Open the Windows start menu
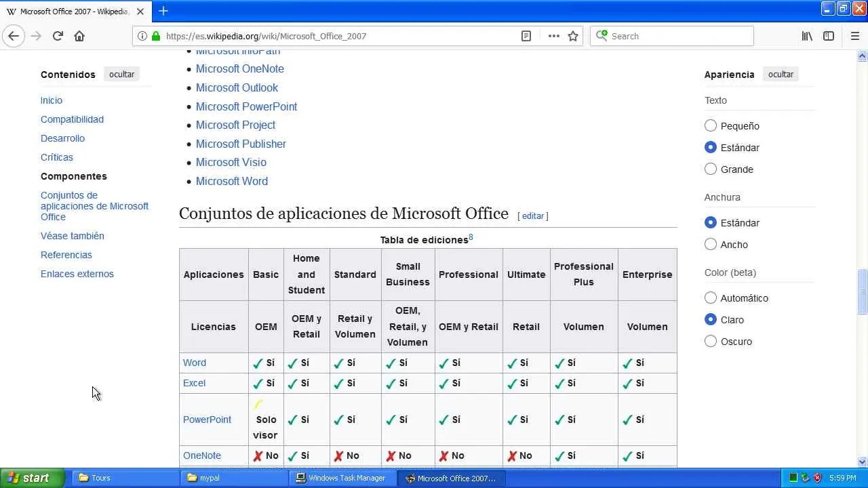The image size is (868, 488). (x=32, y=478)
